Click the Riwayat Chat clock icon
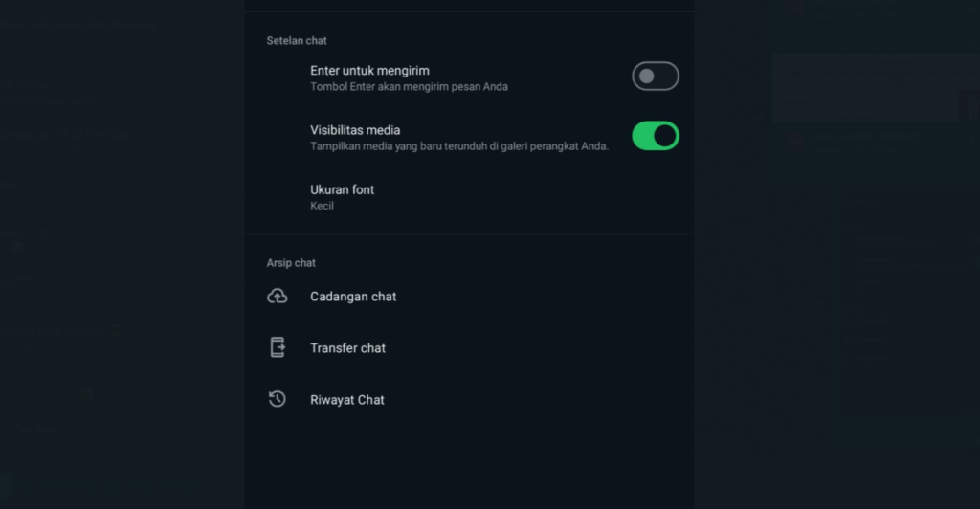 point(277,399)
